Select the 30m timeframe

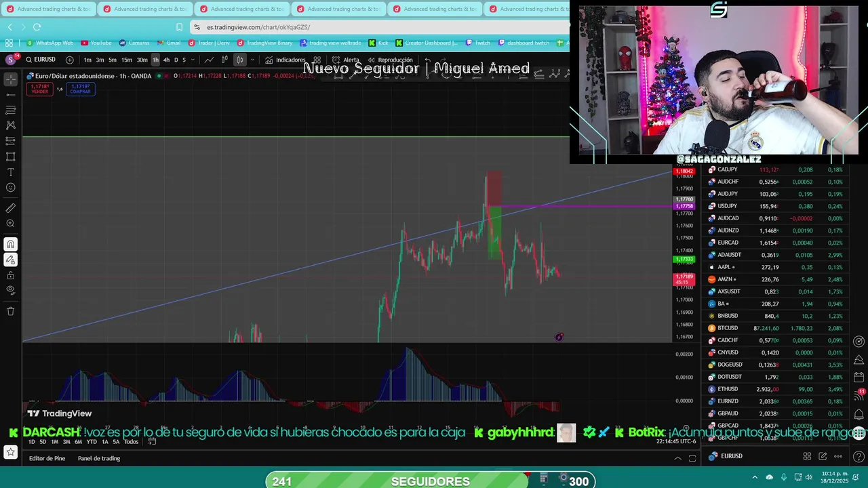[x=142, y=60]
